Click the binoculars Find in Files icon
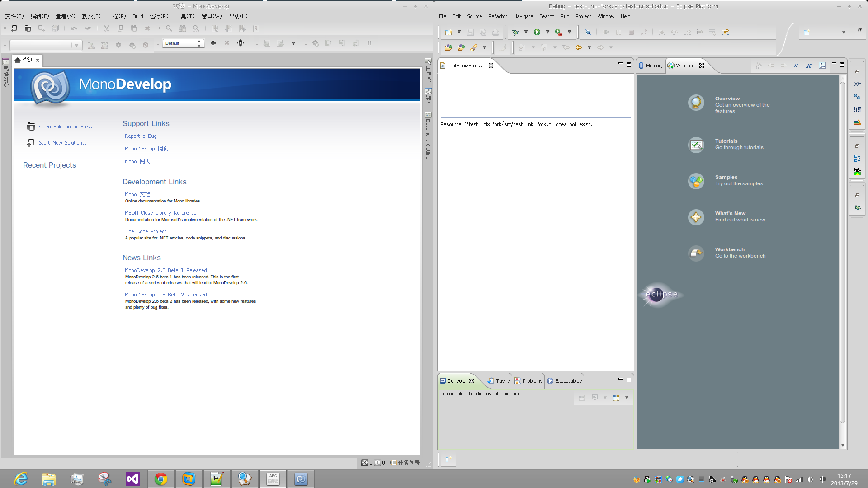Image resolution: width=868 pixels, height=488 pixels. coord(183,28)
